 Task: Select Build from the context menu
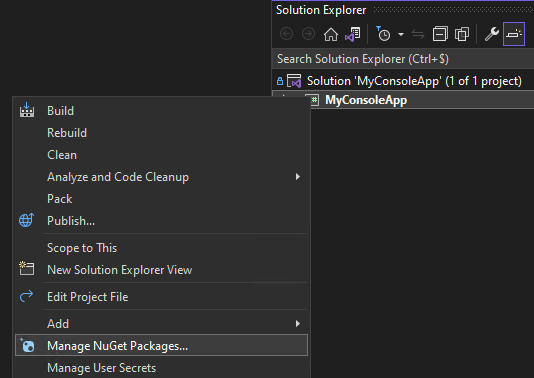pos(161,111)
